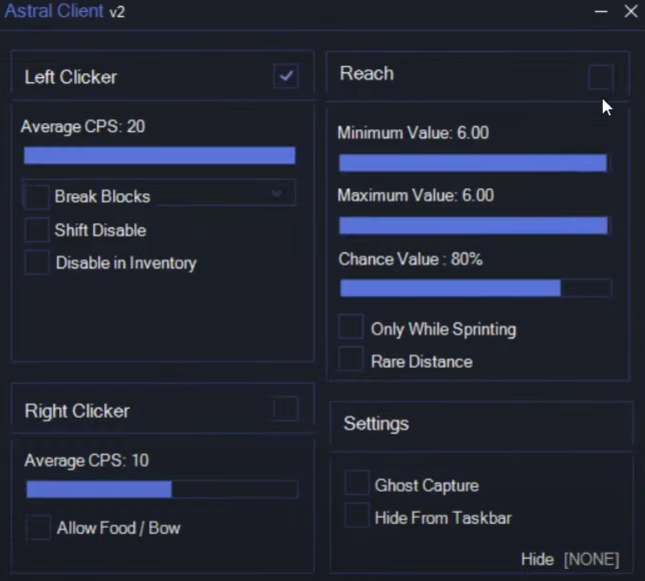The image size is (645, 581).
Task: Adjust the Left Clicker Average CPS slider
Action: (160, 155)
